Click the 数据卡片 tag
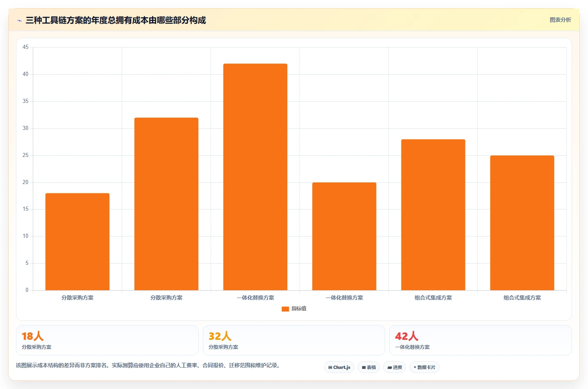This screenshot has width=588, height=389. pyautogui.click(x=425, y=367)
